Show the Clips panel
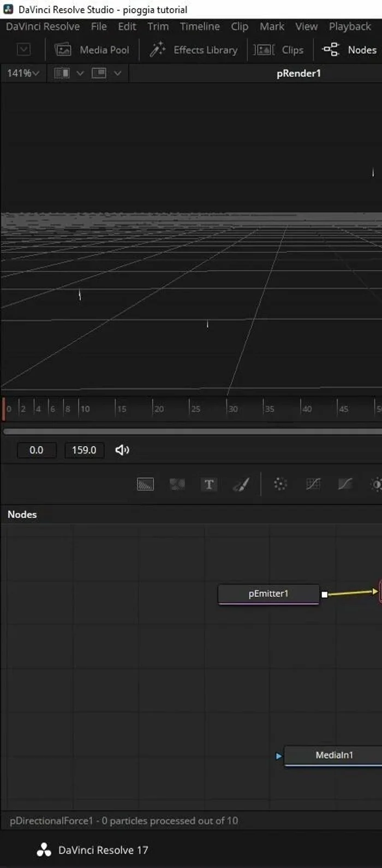 point(278,50)
